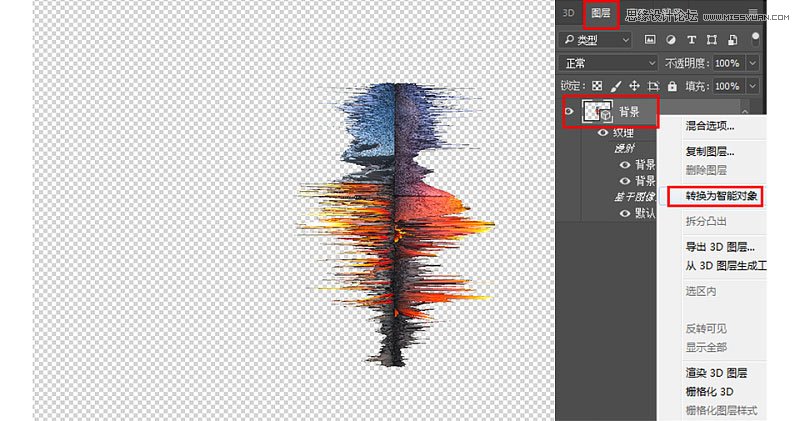Choose 混合选项... from context menu
This screenshot has width=800, height=421.
click(710, 126)
